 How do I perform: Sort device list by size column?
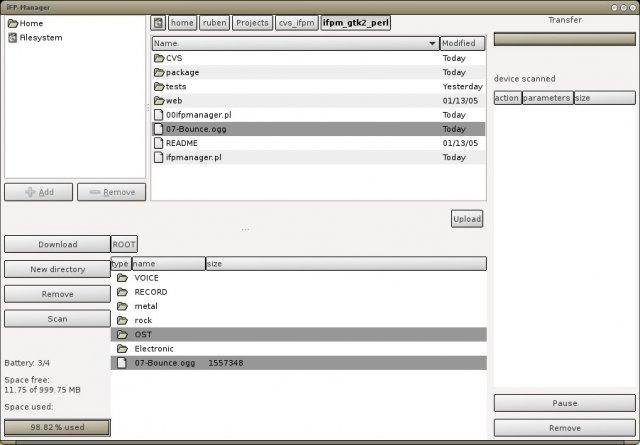click(346, 264)
